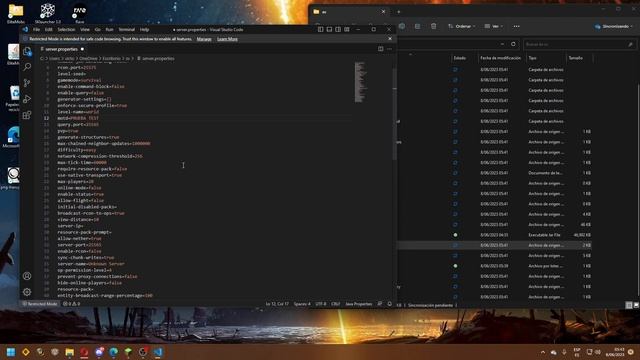The height and width of the screenshot is (360, 640).
Task: Open the Go menu in VS Code
Action: (x=98, y=29)
